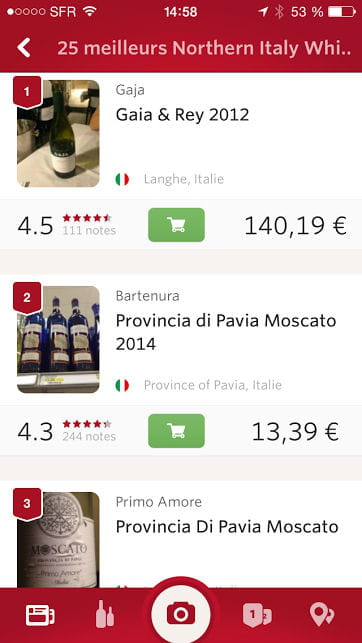This screenshot has width=362, height=643.
Task: Open Provincia di Pavia Moscato 2014 title
Action: point(226,332)
